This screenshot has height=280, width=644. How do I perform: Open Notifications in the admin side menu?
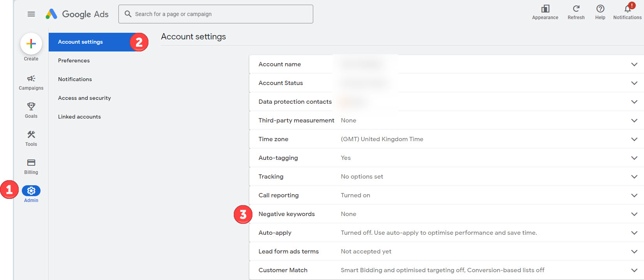tap(75, 79)
